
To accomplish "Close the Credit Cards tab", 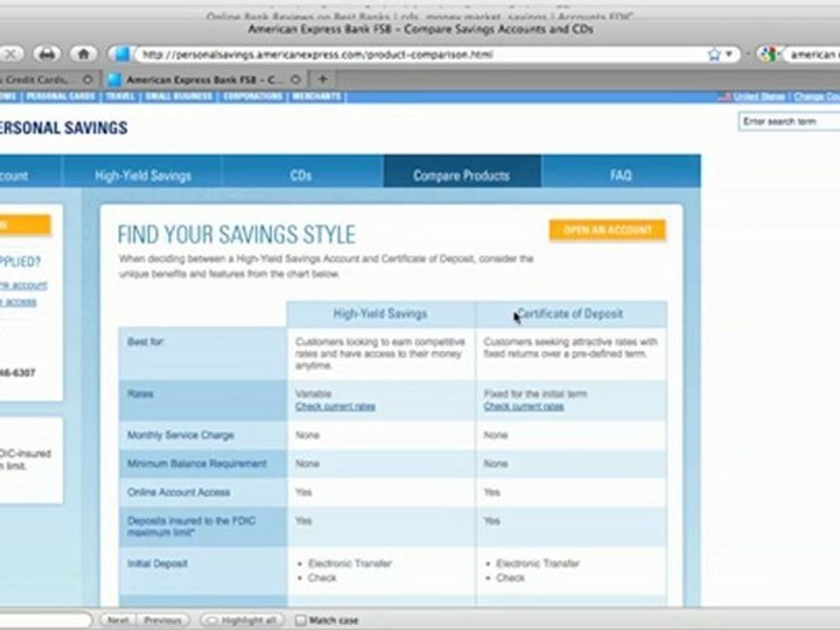I will tap(87, 80).
